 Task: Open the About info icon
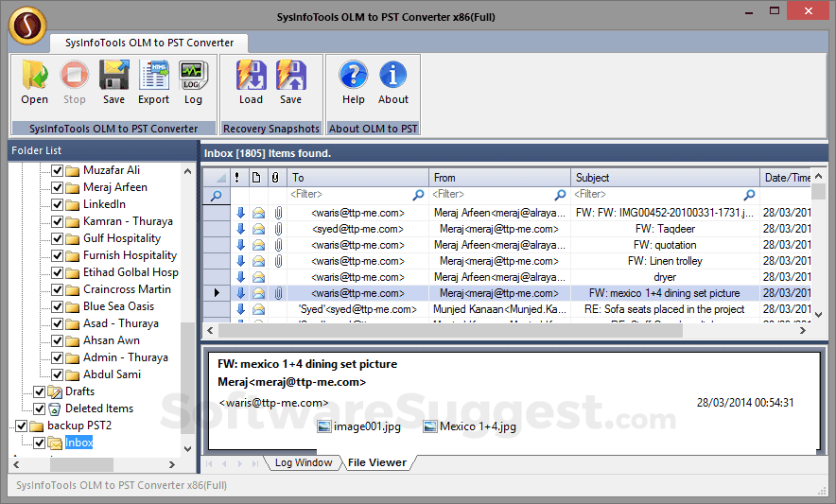(x=393, y=75)
